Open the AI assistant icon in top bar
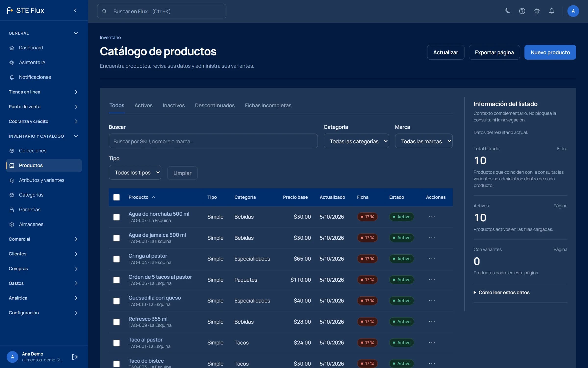Image resolution: width=588 pixels, height=368 pixels. [537, 11]
